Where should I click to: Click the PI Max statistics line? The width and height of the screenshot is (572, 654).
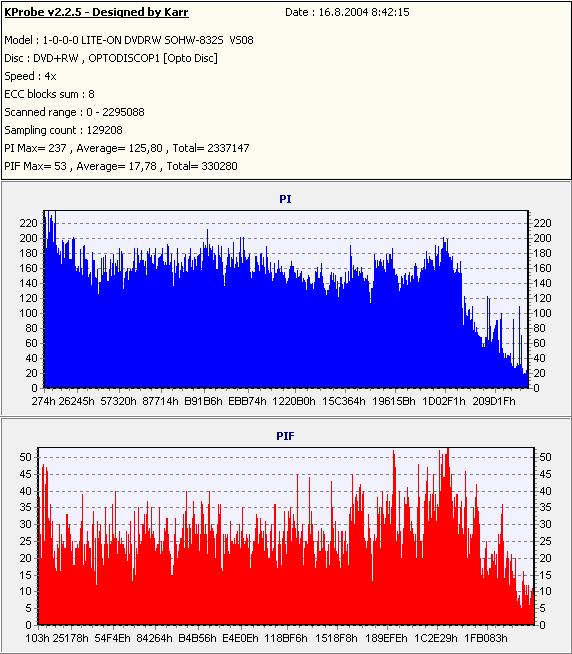pos(127,148)
